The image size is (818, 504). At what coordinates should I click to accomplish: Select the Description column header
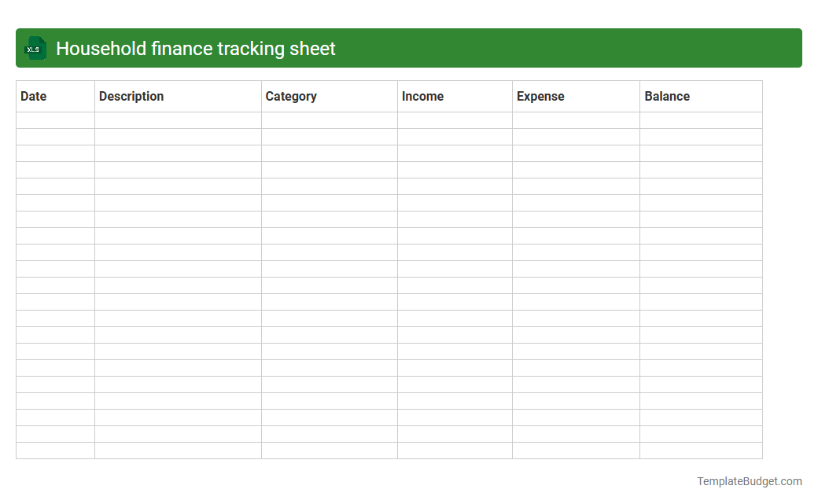(131, 96)
